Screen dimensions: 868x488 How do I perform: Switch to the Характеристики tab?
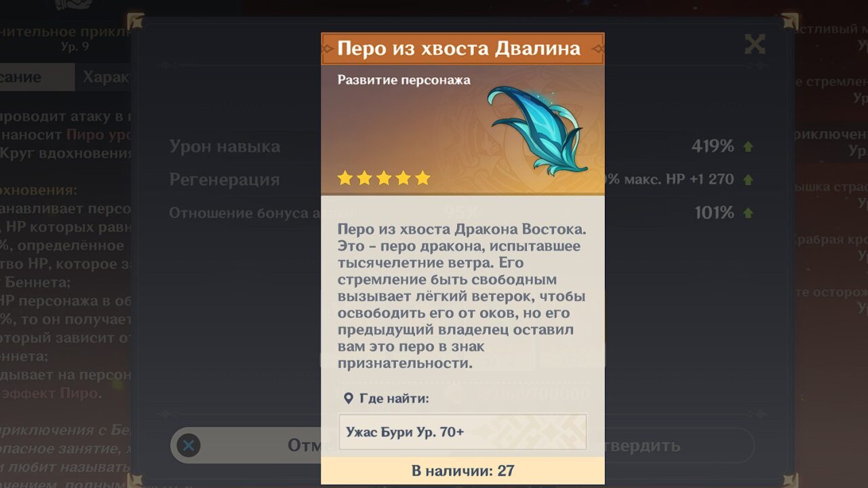pyautogui.click(x=105, y=77)
